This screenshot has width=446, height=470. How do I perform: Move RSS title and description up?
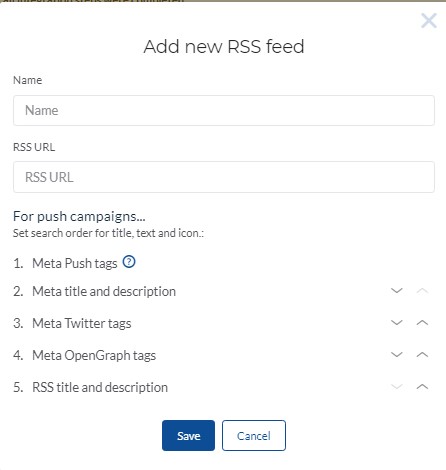point(422,387)
